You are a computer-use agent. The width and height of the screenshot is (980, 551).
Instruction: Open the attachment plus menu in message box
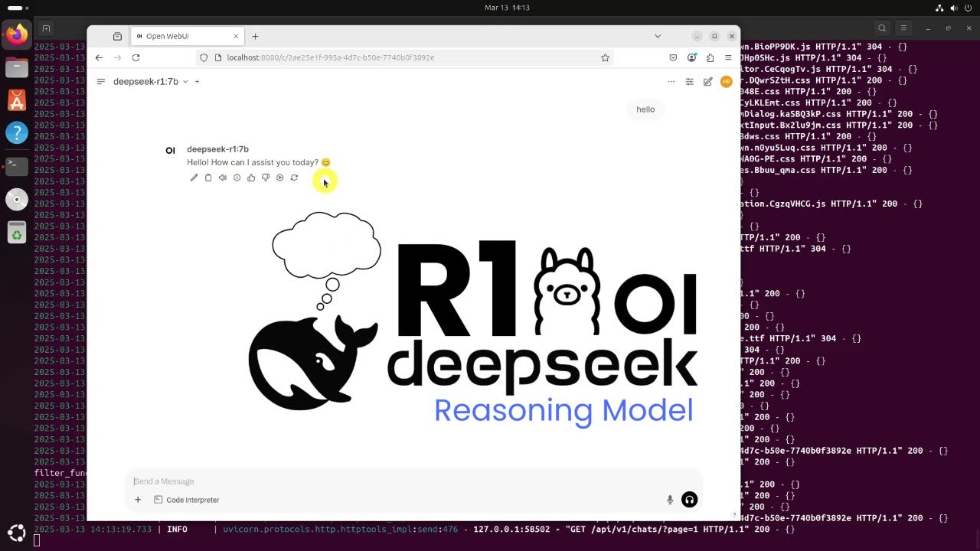[x=138, y=500]
